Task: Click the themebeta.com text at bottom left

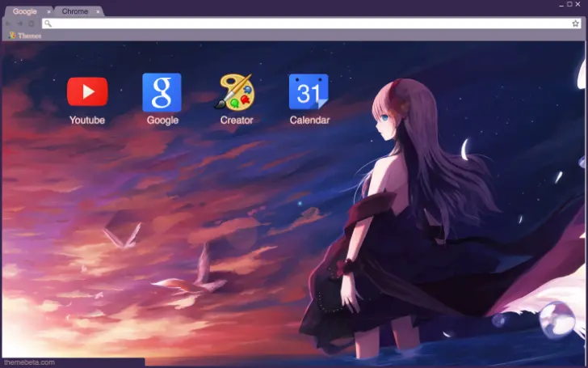Action: click(29, 362)
